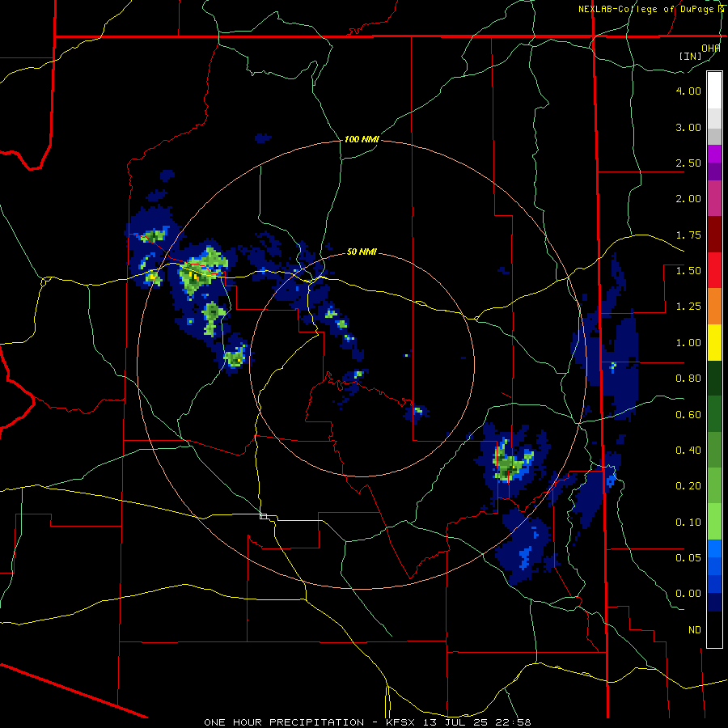The height and width of the screenshot is (728, 728).
Task: Click the 0.40 legend value
Action: 688,451
